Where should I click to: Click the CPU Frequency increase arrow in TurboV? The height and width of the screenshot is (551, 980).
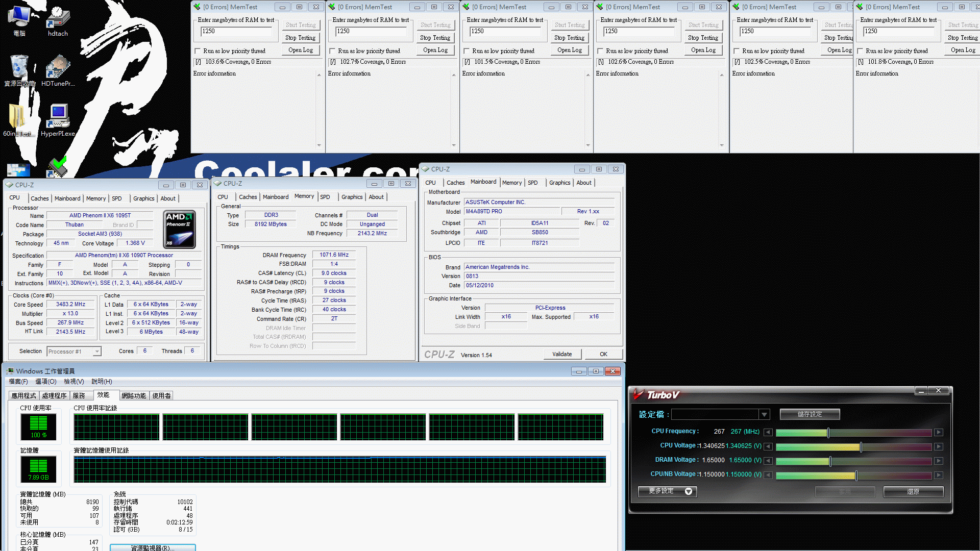[939, 432]
